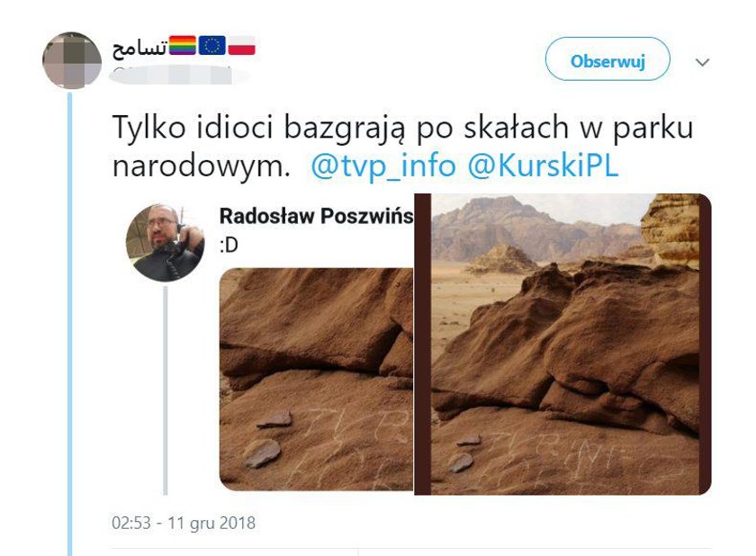Click the timestamp 02:53 - 11 gru 2018
This screenshot has height=556, width=756.
(184, 523)
